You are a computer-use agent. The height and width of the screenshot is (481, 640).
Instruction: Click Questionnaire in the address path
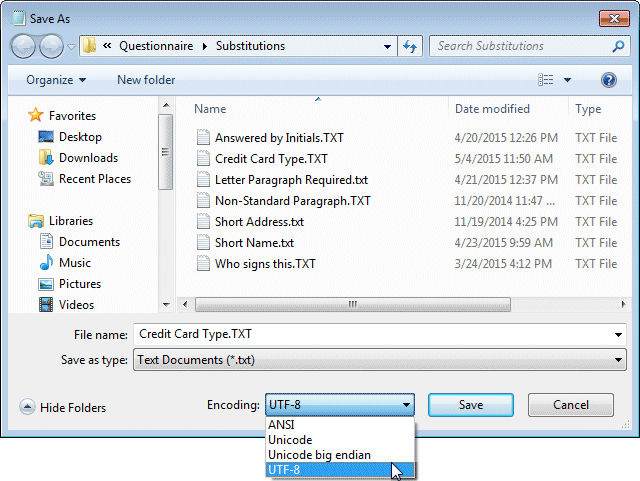point(156,46)
